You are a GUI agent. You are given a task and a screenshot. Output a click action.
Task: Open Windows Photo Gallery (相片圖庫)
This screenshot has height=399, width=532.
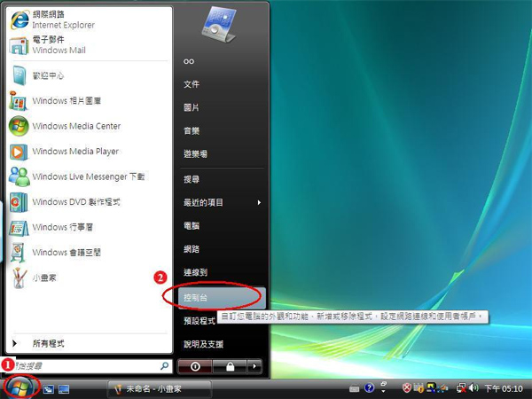coord(69,101)
